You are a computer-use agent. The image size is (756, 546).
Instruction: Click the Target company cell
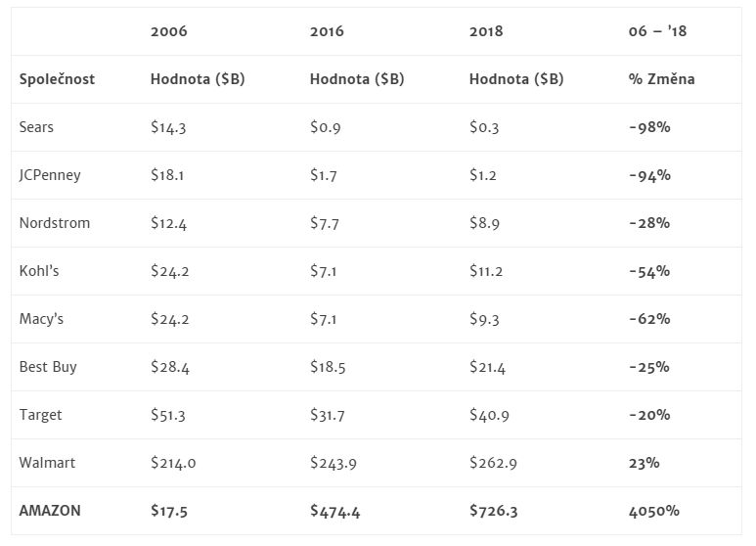click(40, 415)
